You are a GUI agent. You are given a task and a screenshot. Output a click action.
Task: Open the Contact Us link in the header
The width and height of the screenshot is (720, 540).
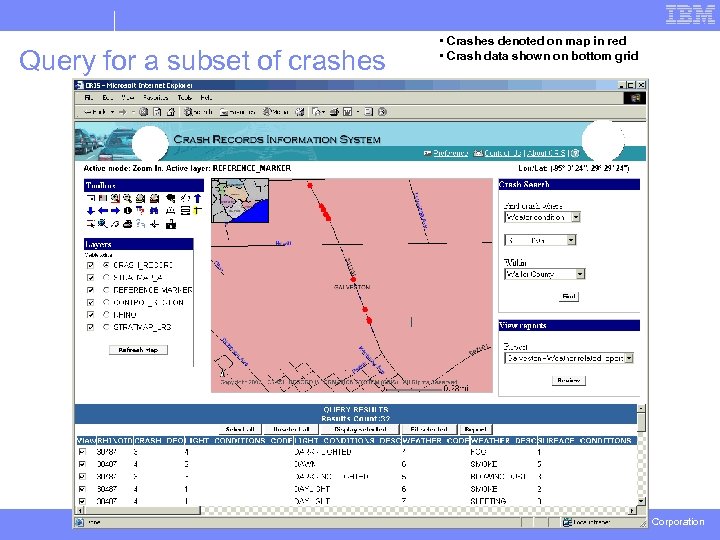click(x=502, y=153)
